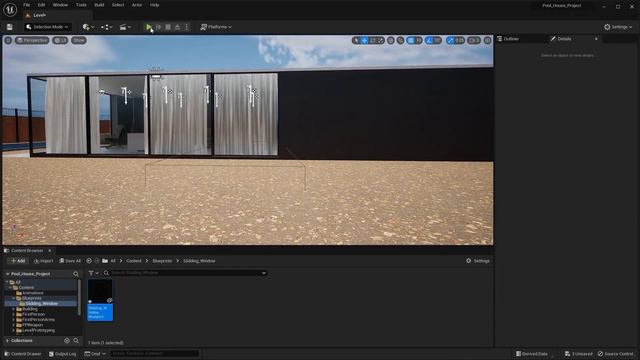Cycle the transform coordinate system globe icon
Screen dimensions: 640x360
391,40
